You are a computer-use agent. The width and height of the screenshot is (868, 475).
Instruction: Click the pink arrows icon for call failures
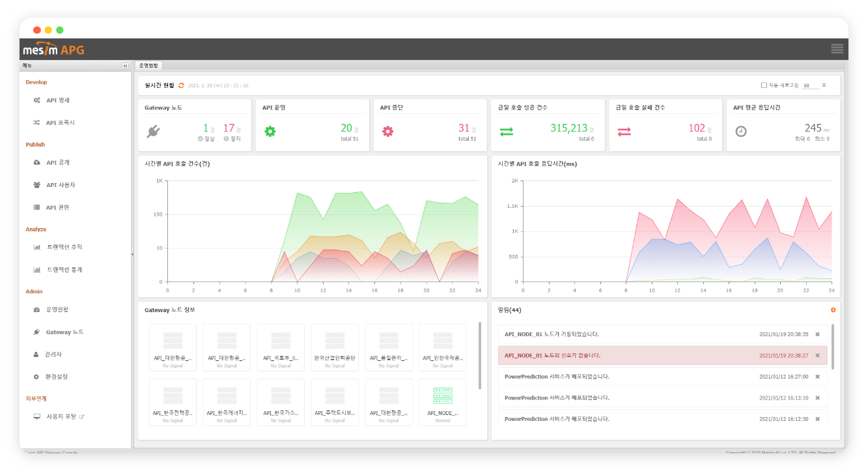624,132
